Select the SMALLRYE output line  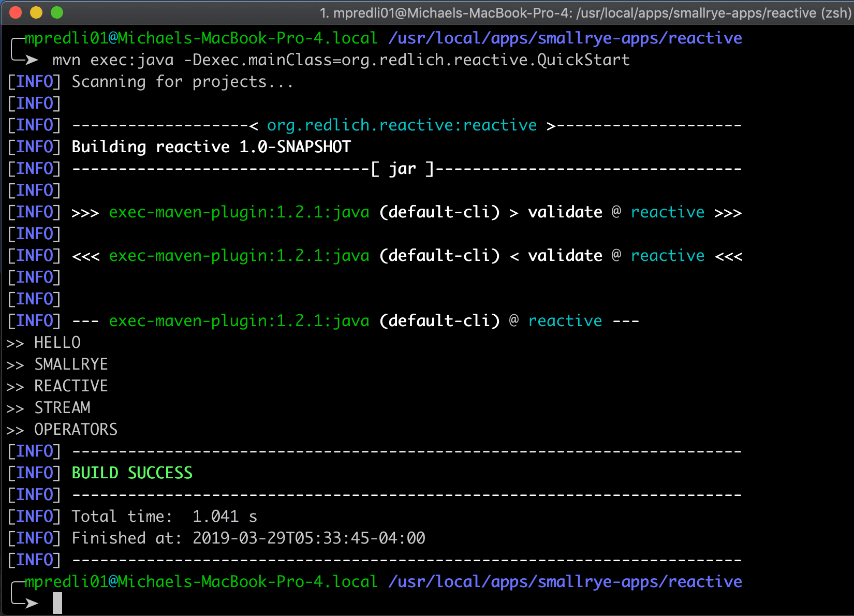[x=71, y=364]
